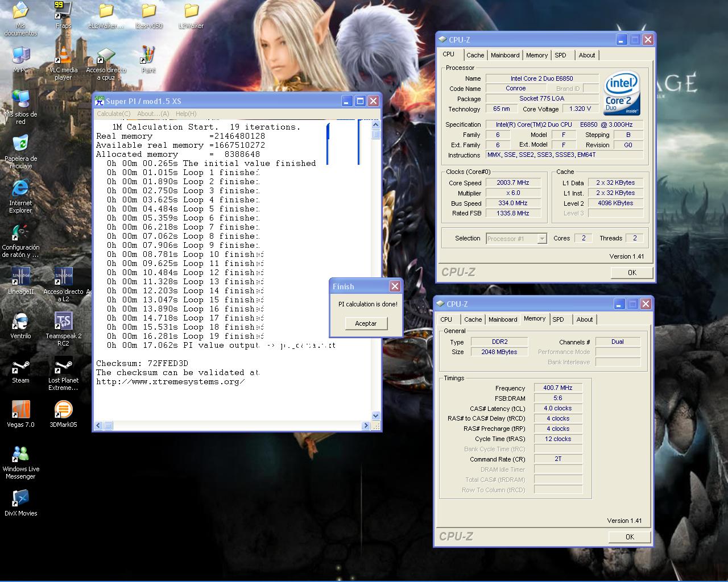728x582 pixels.
Task: Open the DivX Movies shortcut
Action: [x=20, y=499]
